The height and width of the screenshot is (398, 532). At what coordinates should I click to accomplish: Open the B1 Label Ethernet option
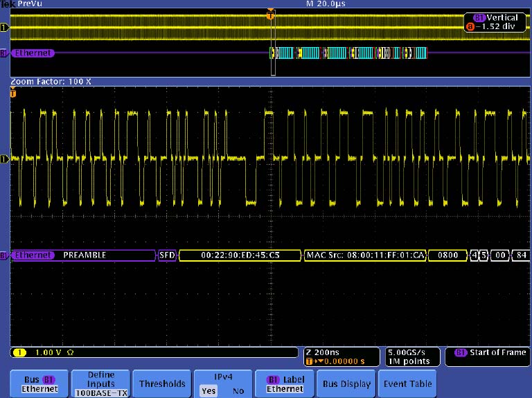(285, 383)
